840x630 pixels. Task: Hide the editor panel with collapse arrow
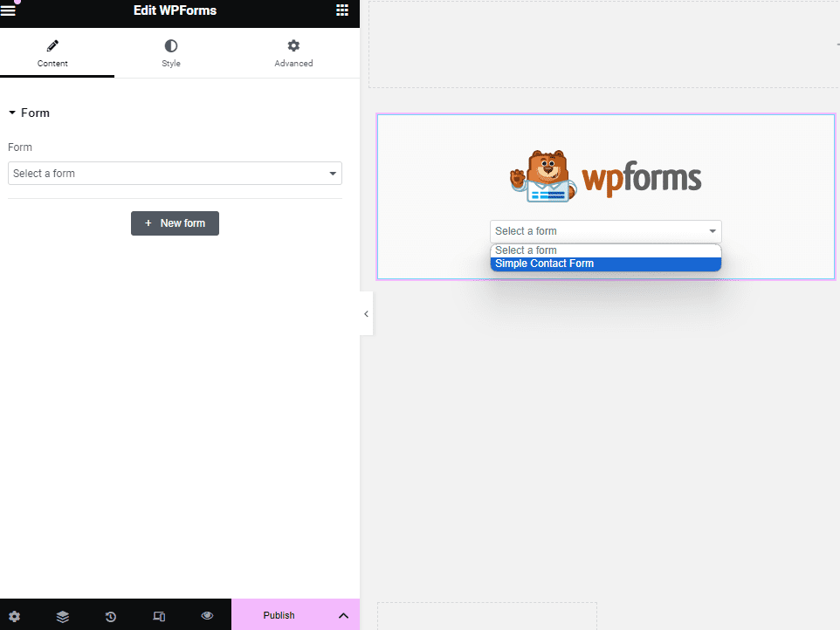coord(366,314)
